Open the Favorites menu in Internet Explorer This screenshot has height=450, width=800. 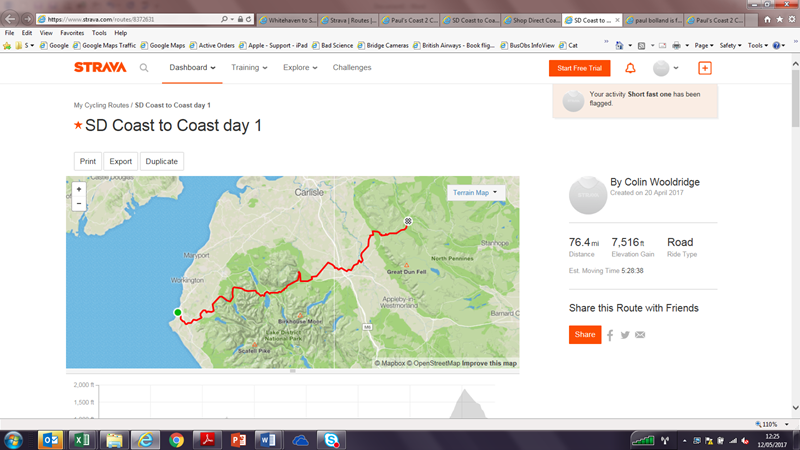[x=72, y=33]
